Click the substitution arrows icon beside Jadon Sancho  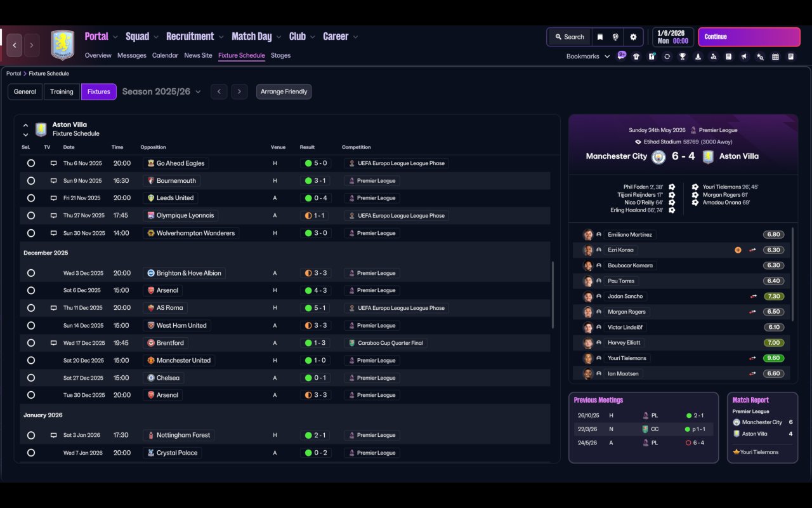coord(754,297)
